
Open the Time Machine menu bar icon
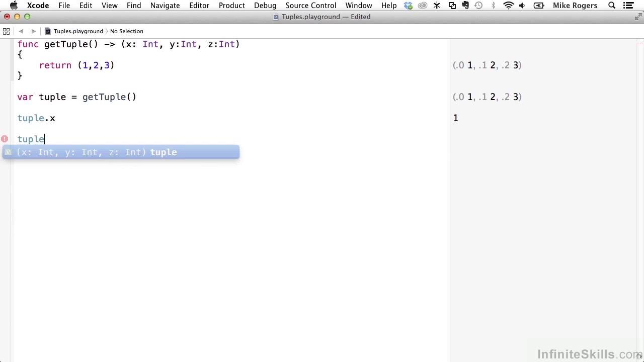coord(478,6)
